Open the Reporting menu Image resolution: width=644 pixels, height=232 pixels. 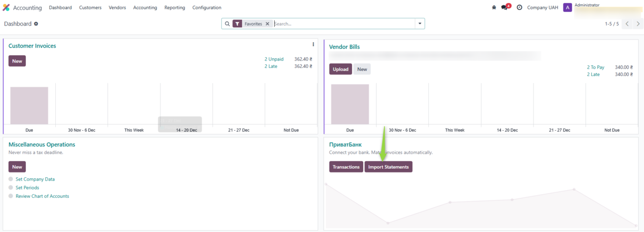174,8
